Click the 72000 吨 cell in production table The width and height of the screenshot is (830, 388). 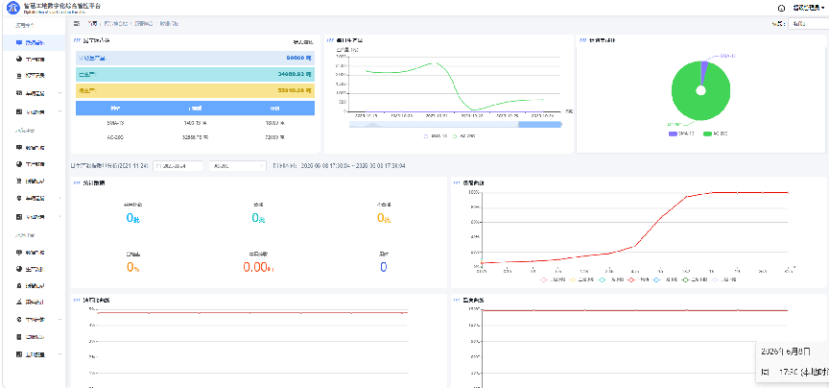275,136
